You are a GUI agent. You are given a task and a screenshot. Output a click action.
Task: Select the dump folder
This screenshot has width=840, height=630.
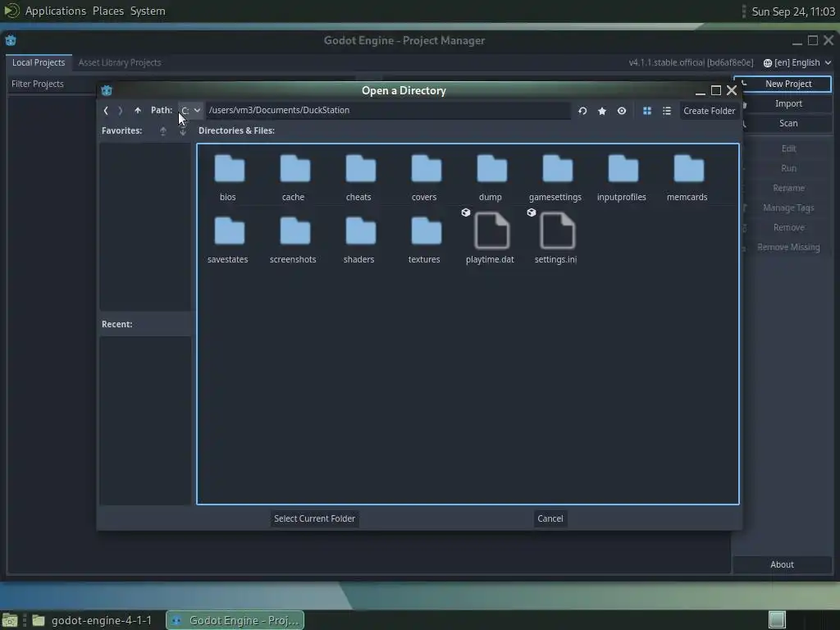click(x=491, y=178)
